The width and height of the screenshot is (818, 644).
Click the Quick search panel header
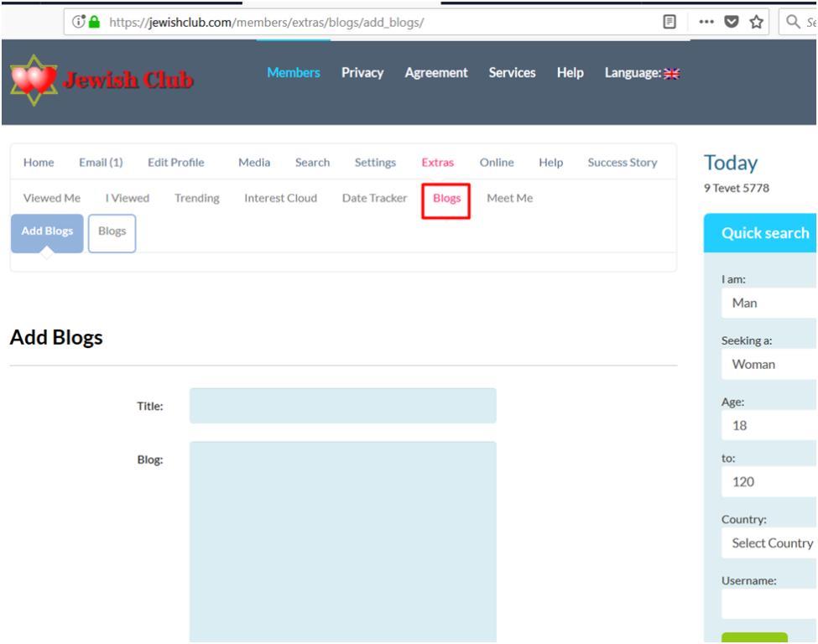tap(760, 233)
